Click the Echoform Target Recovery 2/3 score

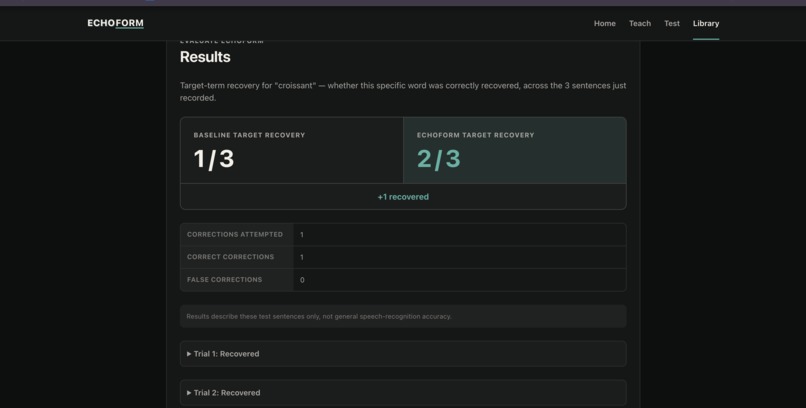click(438, 159)
